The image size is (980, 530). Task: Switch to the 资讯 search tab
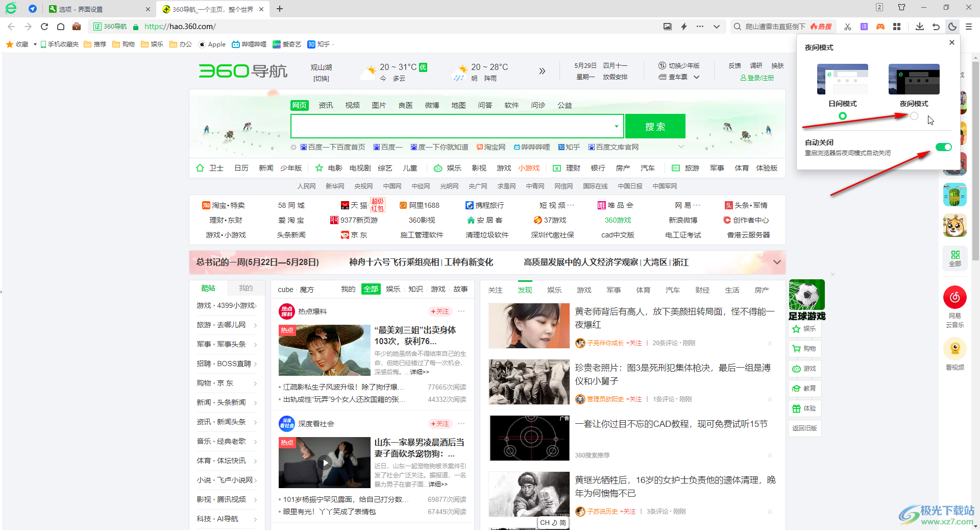point(326,105)
